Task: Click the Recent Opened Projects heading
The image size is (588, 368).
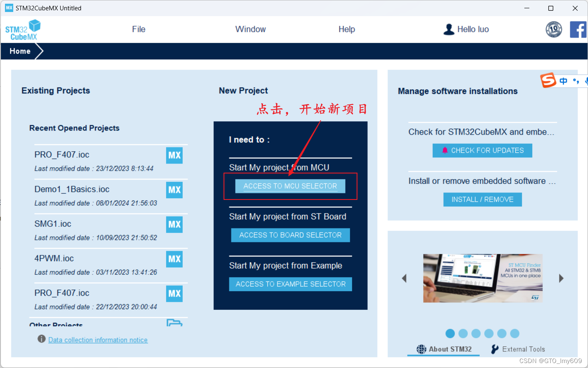Action: [74, 128]
